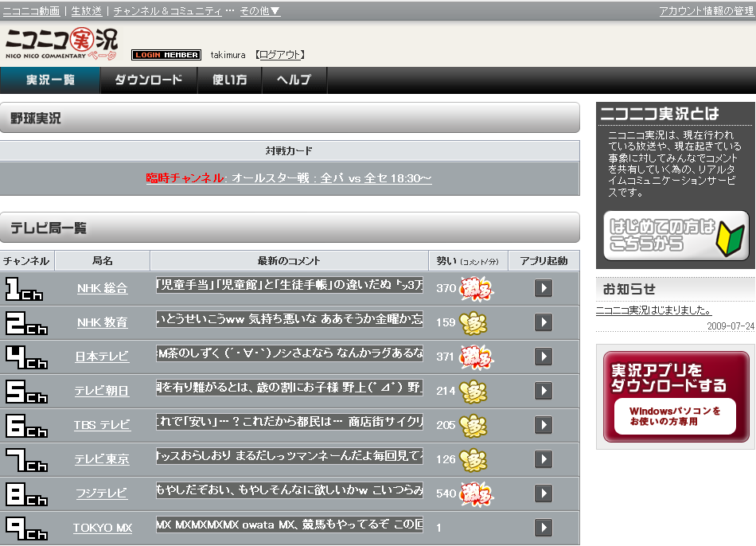
Task: Open the 実況一覧 tab
Action: (50, 80)
